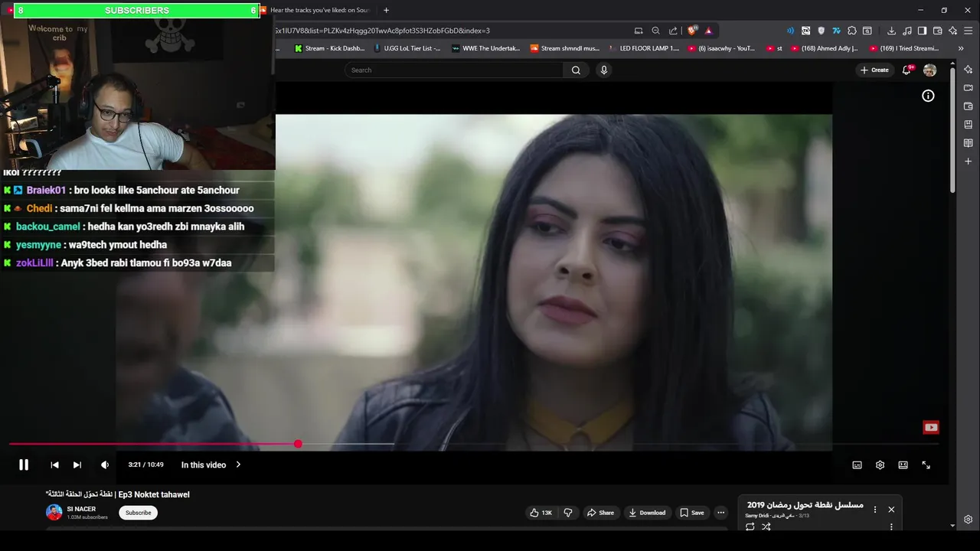Open the browser Downloads icon
The width and height of the screenshot is (980, 551).
click(x=891, y=31)
